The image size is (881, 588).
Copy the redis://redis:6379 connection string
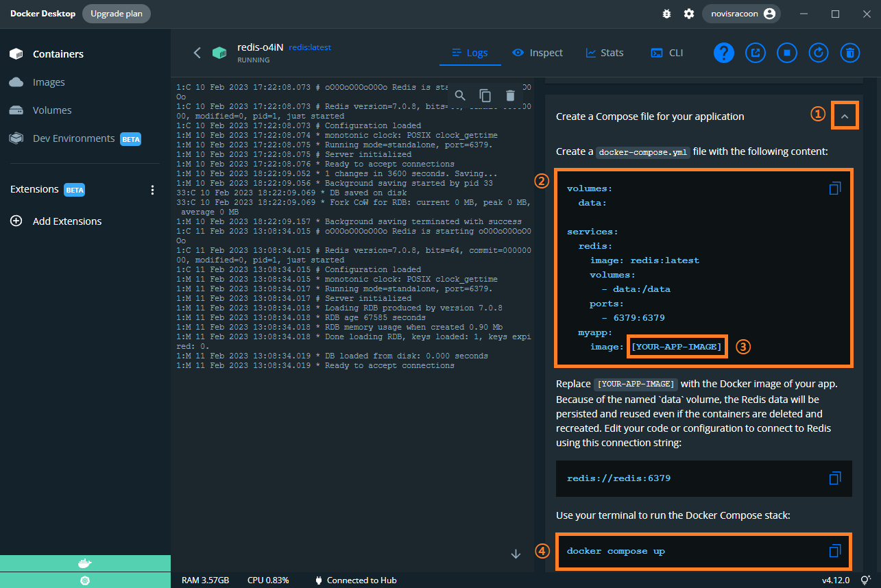(x=834, y=478)
